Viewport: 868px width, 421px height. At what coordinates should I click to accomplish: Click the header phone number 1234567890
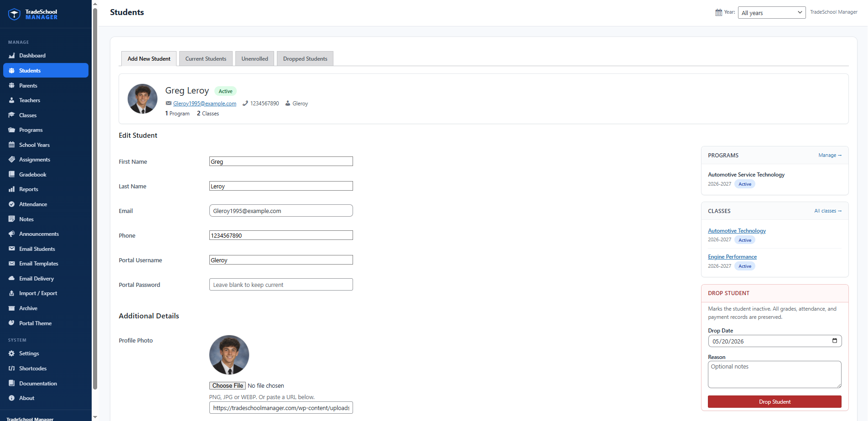[x=265, y=104]
